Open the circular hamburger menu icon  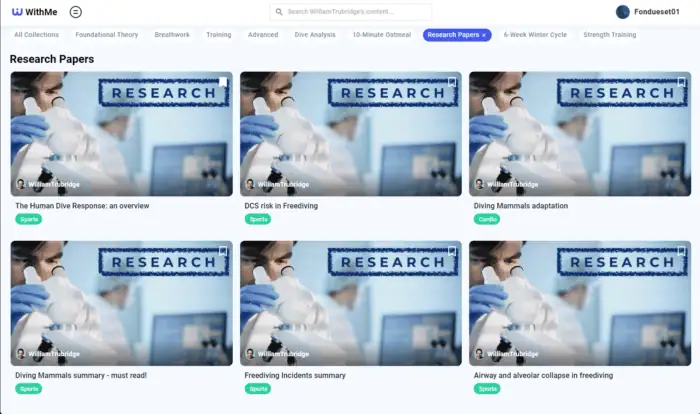pos(75,12)
